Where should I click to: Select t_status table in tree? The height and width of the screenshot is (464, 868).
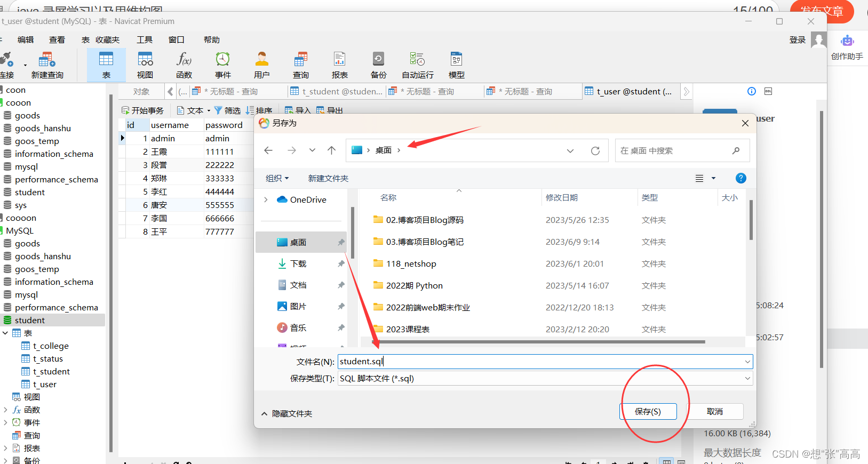coord(48,358)
